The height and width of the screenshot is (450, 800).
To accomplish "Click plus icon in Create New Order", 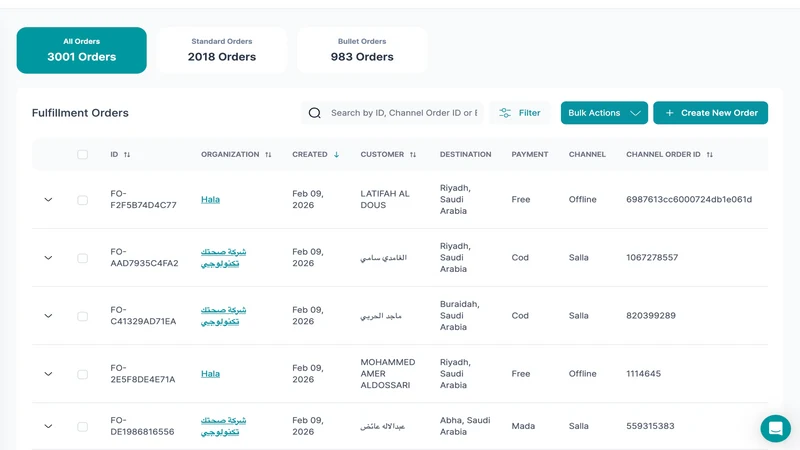I will (669, 113).
